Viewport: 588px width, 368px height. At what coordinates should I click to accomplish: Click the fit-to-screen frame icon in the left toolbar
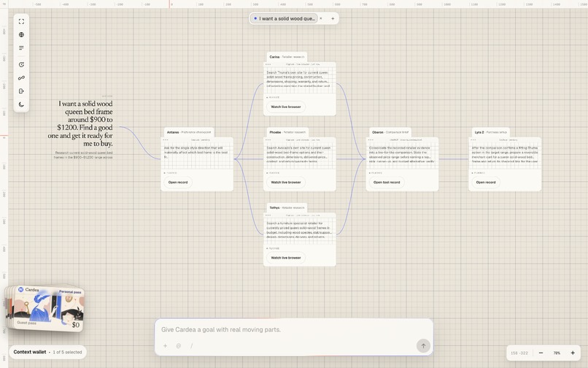[x=21, y=21]
